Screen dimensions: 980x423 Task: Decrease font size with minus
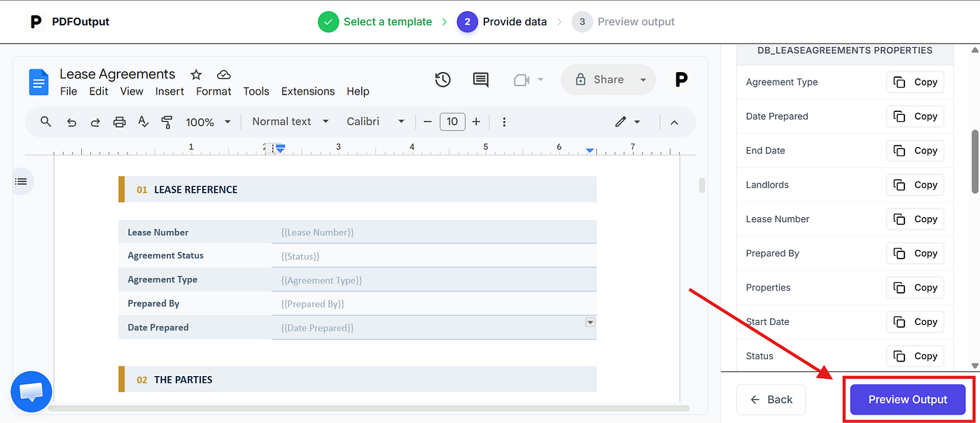point(428,122)
